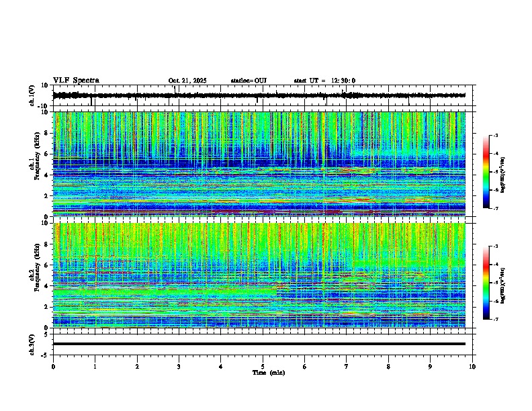
Task: Click the "2" kHz tick on ch.1 frequency axis
Action: click(46, 196)
